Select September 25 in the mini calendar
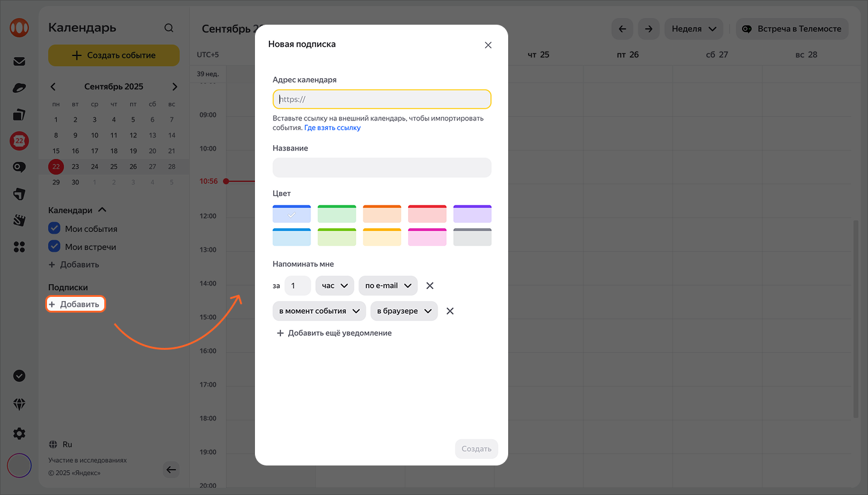Image resolution: width=868 pixels, height=495 pixels. [x=114, y=166]
